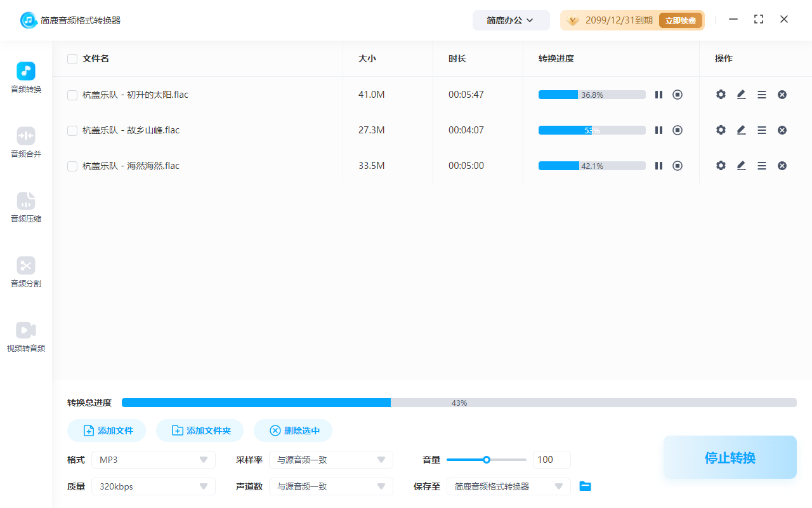Image resolution: width=812 pixels, height=508 pixels.
Task: Select all files via the header checkbox
Action: pos(72,58)
